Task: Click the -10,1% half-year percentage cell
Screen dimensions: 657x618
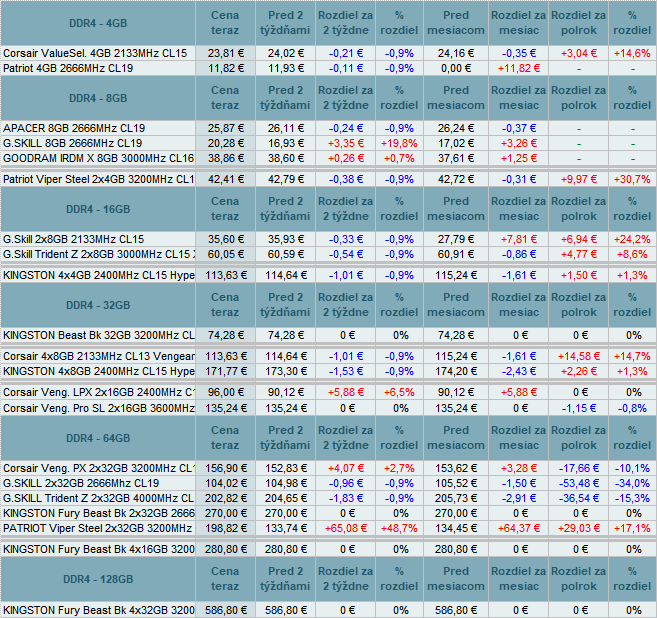Action: [632, 468]
